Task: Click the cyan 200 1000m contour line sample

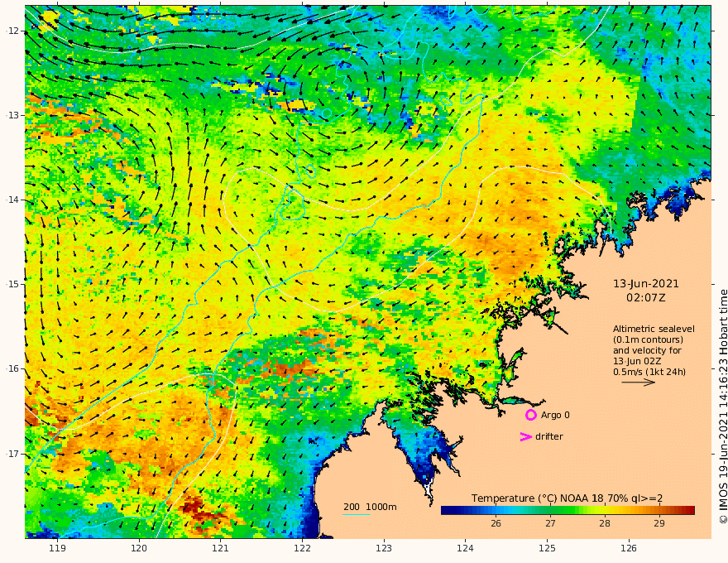Action: point(357,514)
